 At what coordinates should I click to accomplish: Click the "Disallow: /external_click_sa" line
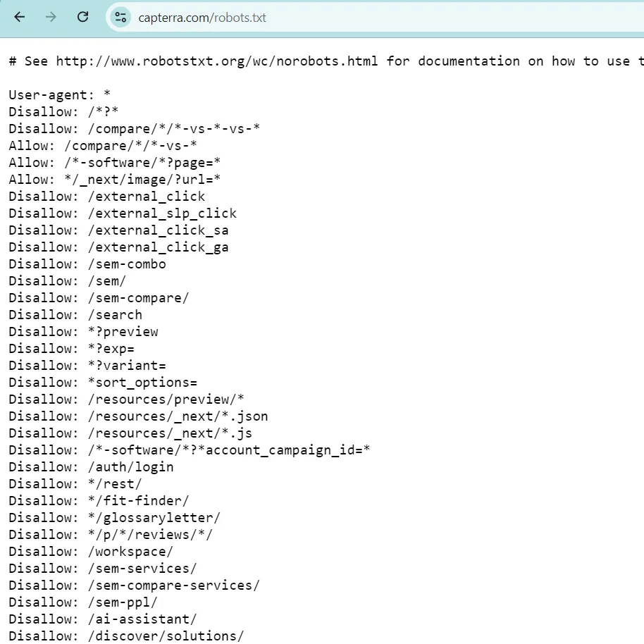click(118, 230)
